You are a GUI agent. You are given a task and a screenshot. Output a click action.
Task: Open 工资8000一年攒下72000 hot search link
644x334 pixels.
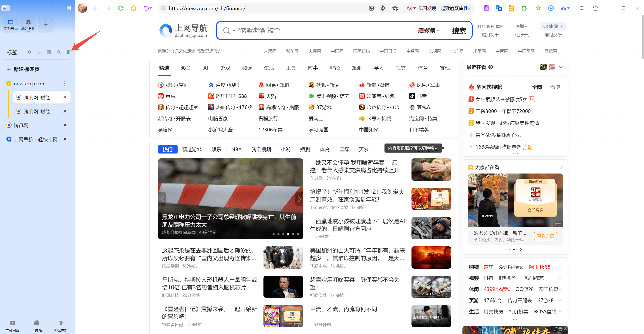[x=503, y=111]
